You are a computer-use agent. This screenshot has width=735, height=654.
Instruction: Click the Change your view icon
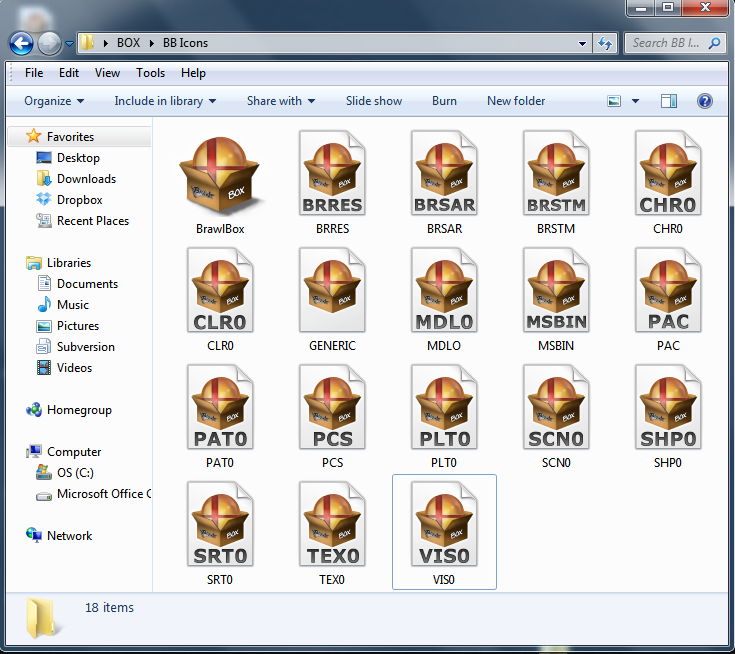[614, 101]
